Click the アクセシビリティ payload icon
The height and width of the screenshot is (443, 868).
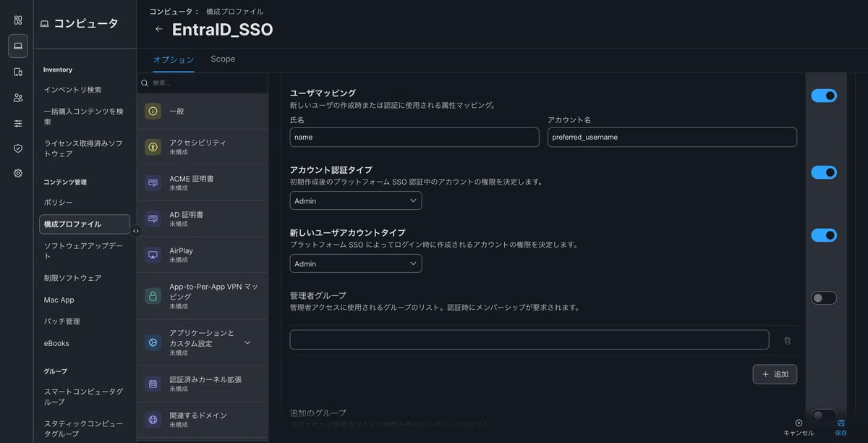tap(153, 147)
